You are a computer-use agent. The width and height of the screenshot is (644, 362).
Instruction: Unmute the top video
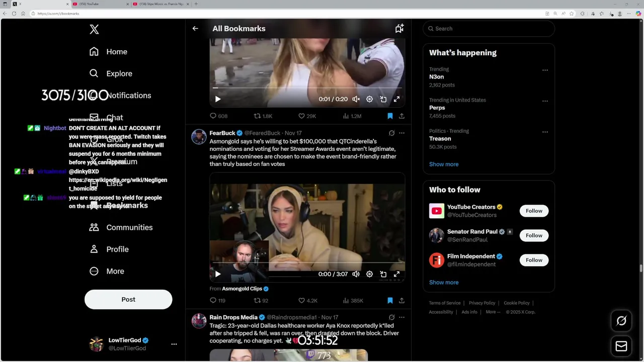pyautogui.click(x=356, y=100)
